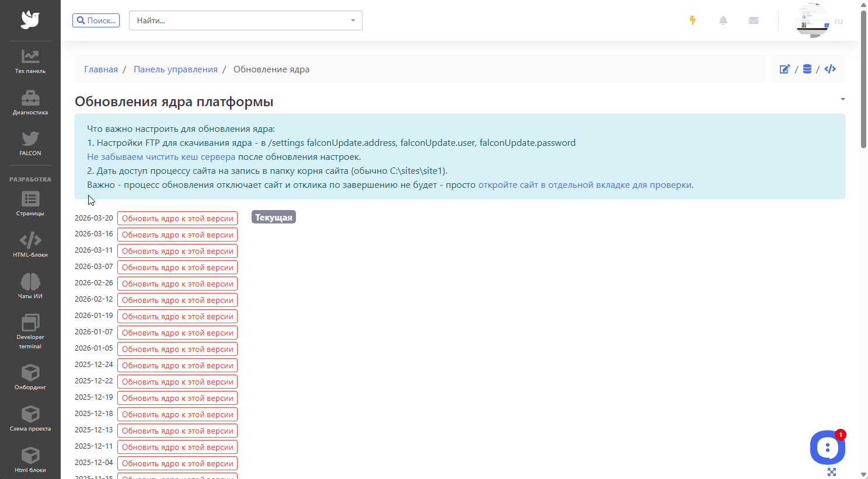Open notifications bell icon
The image size is (868, 479).
723,20
